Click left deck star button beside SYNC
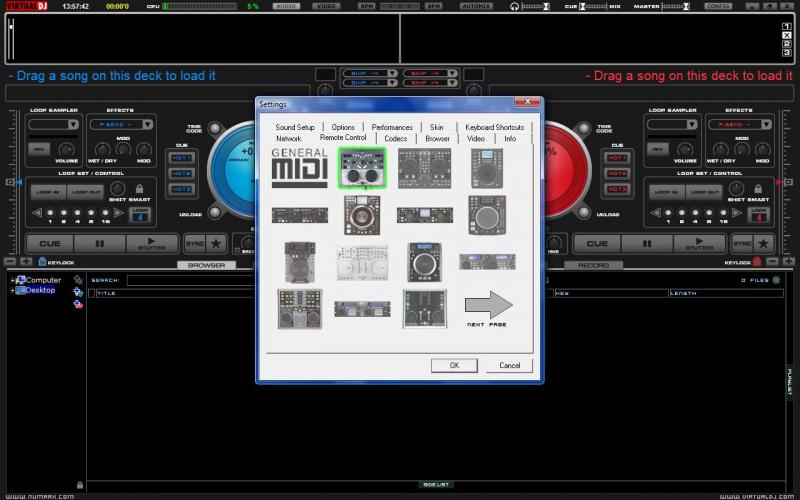The image size is (800, 500). [216, 244]
